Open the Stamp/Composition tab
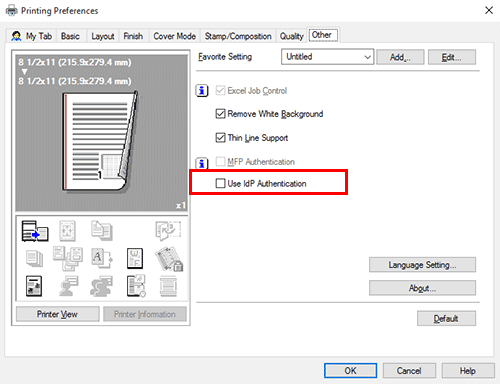This screenshot has width=500, height=384. tap(238, 36)
